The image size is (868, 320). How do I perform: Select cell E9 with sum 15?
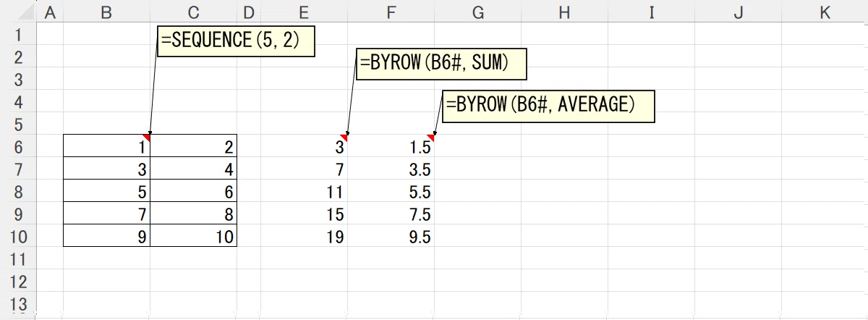[305, 214]
